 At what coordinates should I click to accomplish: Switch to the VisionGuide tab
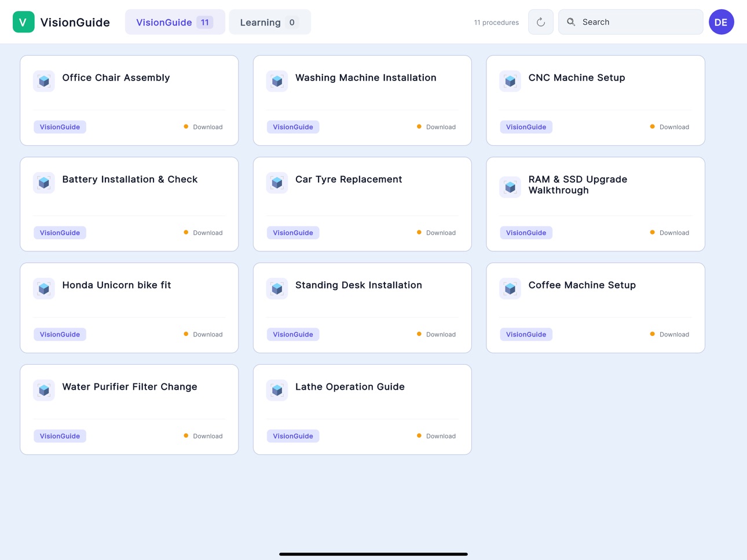click(x=175, y=22)
